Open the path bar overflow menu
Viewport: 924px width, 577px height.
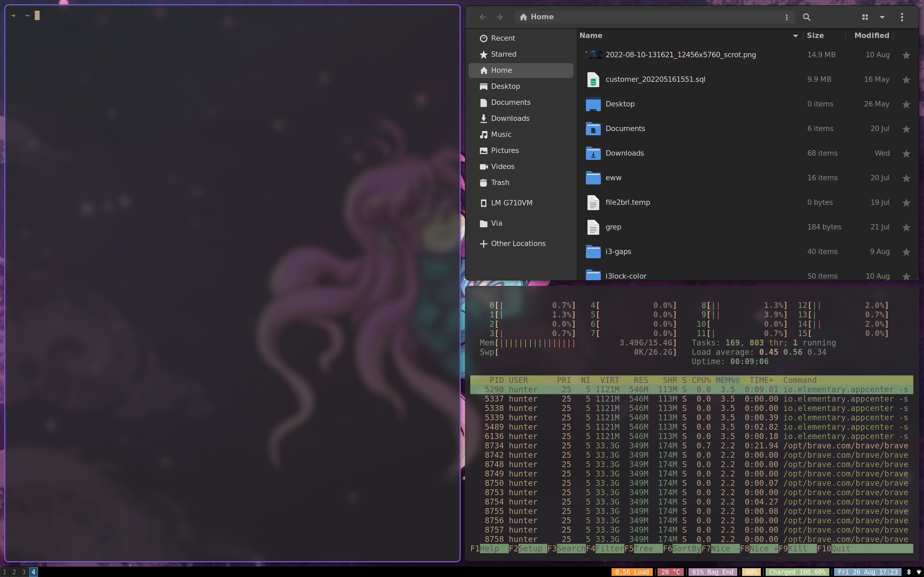786,17
